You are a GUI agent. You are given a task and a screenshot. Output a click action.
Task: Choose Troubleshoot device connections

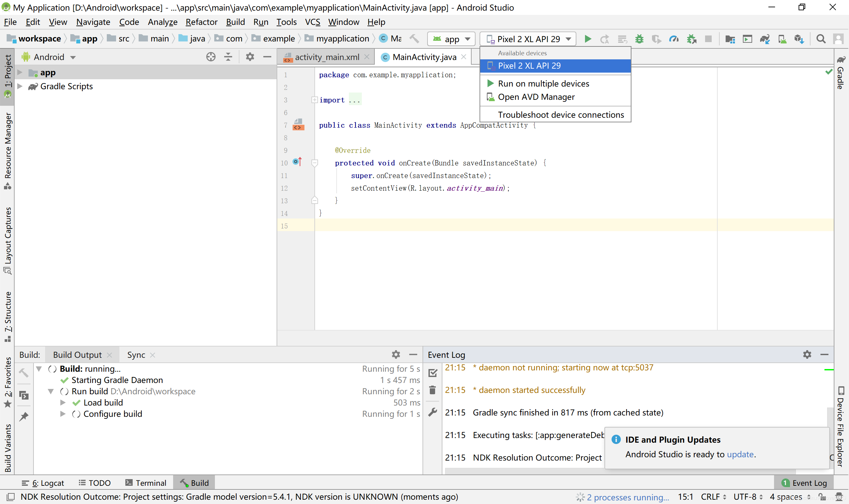pos(555,115)
